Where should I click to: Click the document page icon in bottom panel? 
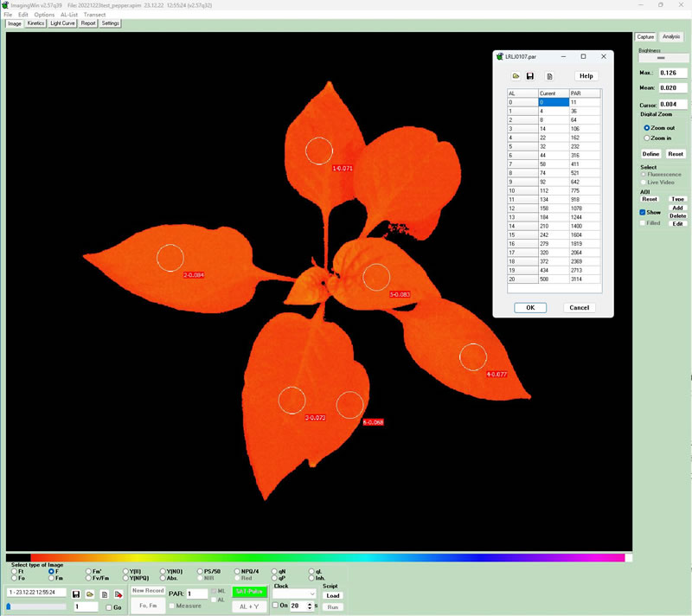(x=104, y=594)
